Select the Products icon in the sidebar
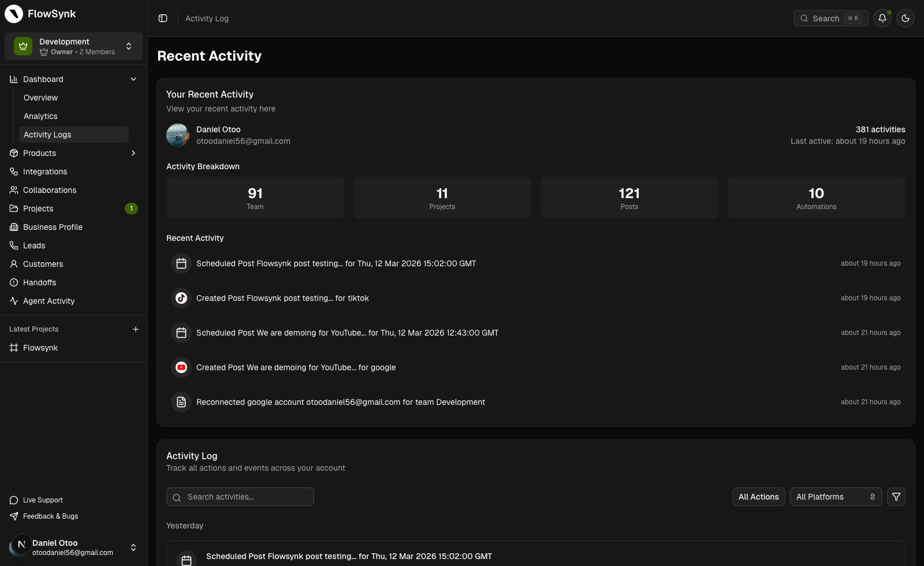Screen dimensions: 924x566 [x=13, y=153]
